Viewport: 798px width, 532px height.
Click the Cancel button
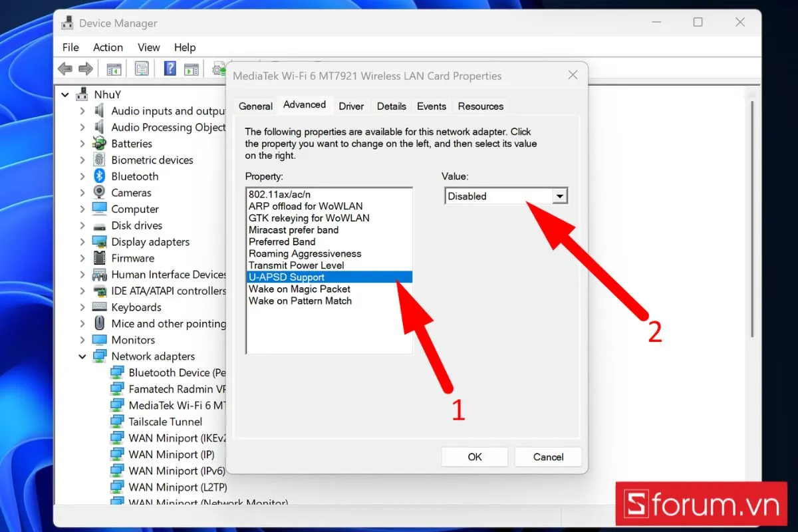coord(547,457)
